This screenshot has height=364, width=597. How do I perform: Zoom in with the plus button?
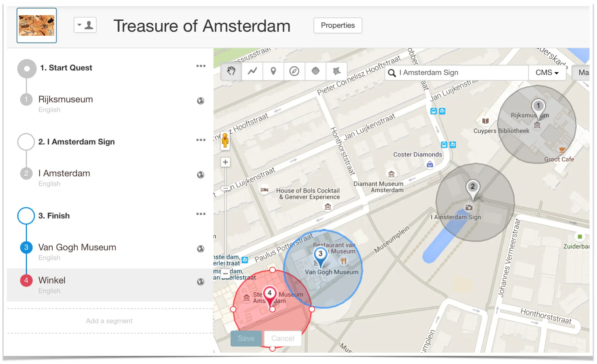[x=225, y=162]
